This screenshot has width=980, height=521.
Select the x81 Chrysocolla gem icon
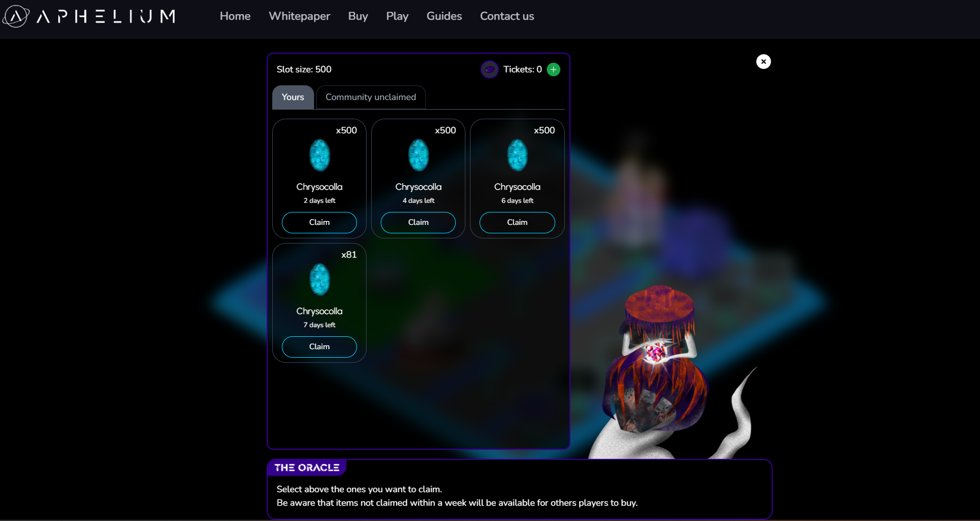319,280
